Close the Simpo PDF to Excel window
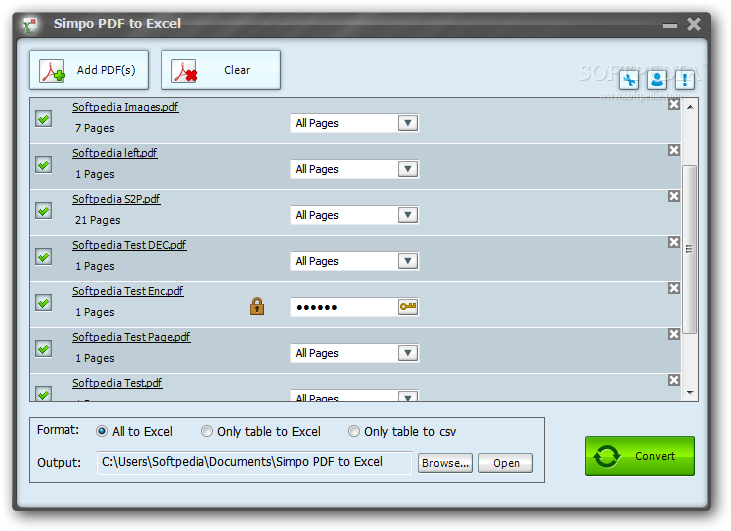This screenshot has height=531, width=731. pyautogui.click(x=694, y=24)
